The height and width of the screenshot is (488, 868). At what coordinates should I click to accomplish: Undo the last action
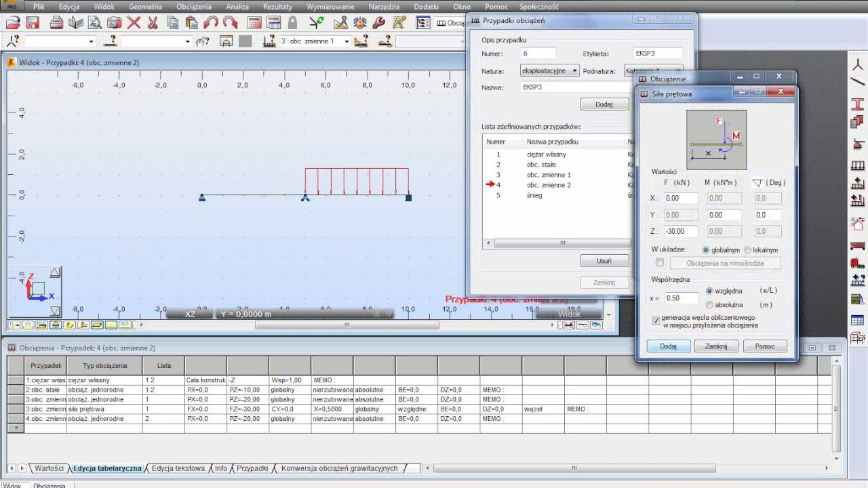tap(211, 22)
